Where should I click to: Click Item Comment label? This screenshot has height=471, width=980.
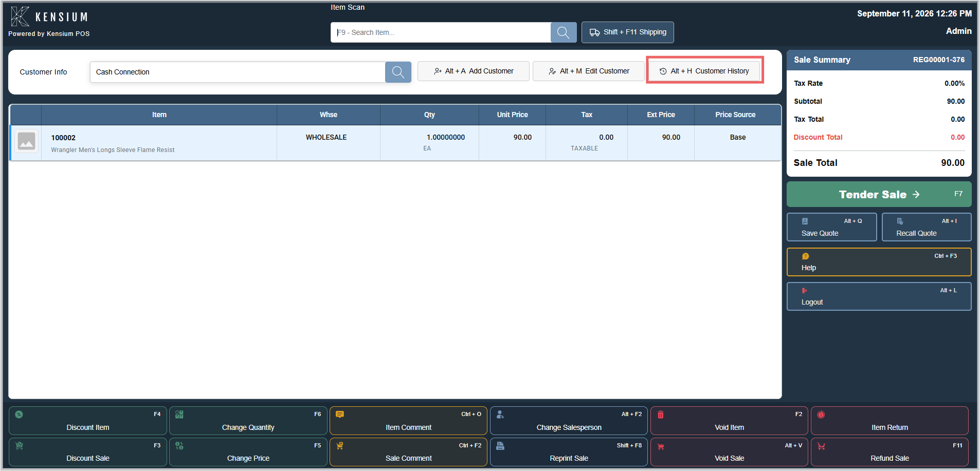[409, 427]
